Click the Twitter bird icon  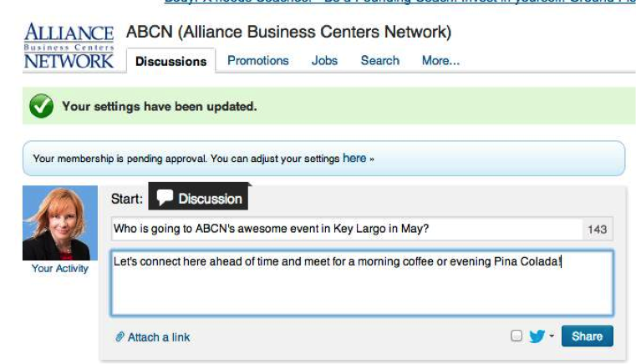[x=537, y=336]
